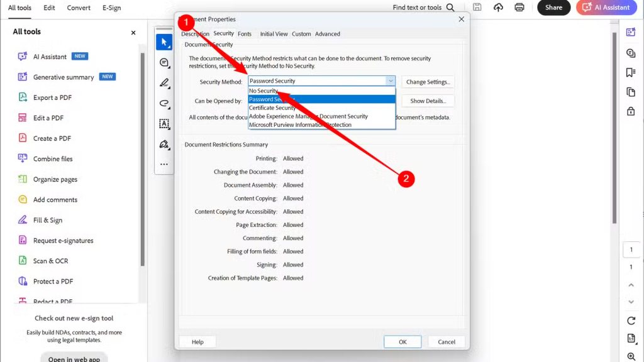Select Certificate Security option
644x362 pixels.
272,108
